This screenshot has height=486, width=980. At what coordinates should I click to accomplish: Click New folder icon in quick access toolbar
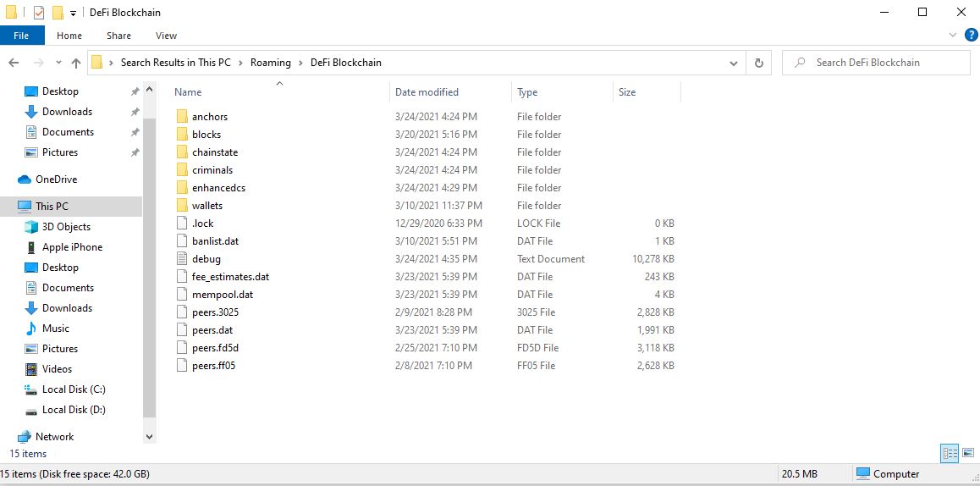click(58, 13)
